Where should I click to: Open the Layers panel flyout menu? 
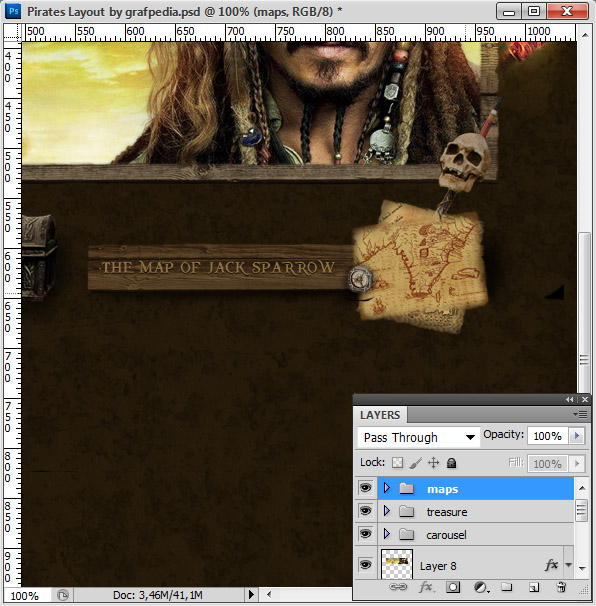click(581, 415)
